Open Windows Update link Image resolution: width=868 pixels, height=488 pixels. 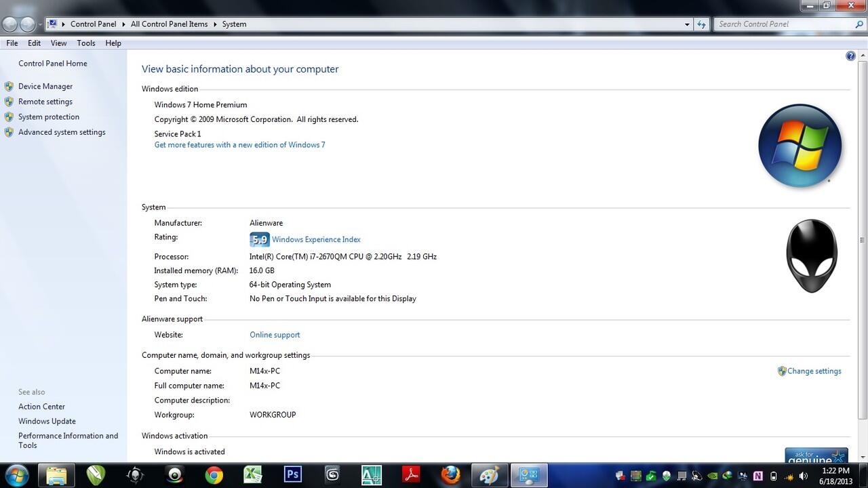[47, 422]
